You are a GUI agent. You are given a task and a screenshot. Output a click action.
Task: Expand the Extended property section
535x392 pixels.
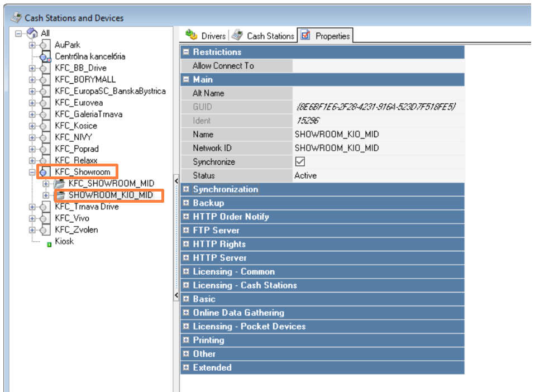coord(186,367)
